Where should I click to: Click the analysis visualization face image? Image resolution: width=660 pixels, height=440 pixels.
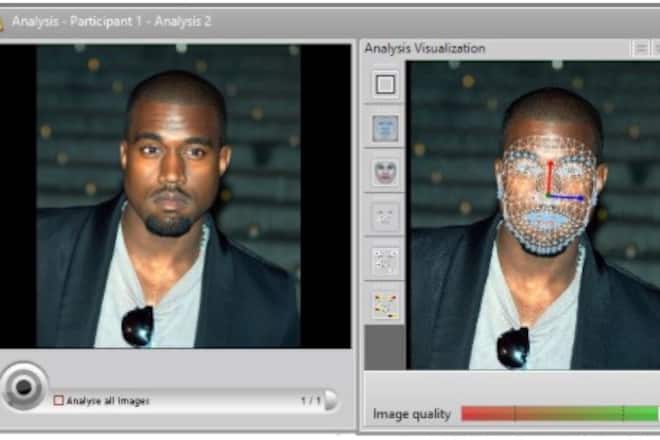coord(535,215)
